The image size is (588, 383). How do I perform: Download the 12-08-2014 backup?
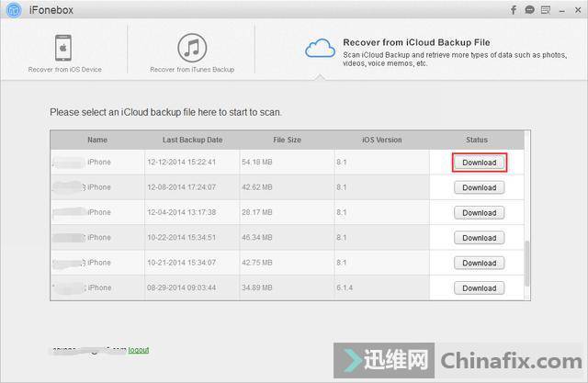coord(480,187)
